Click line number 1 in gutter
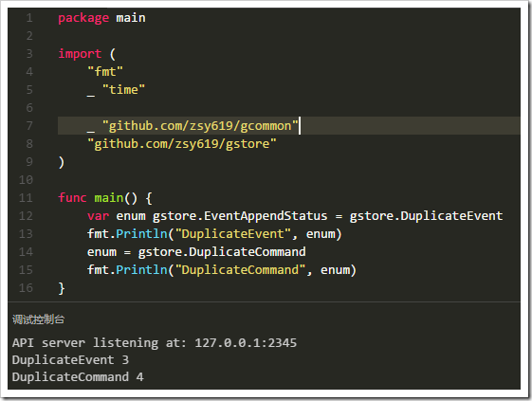532x401 pixels. pos(29,18)
